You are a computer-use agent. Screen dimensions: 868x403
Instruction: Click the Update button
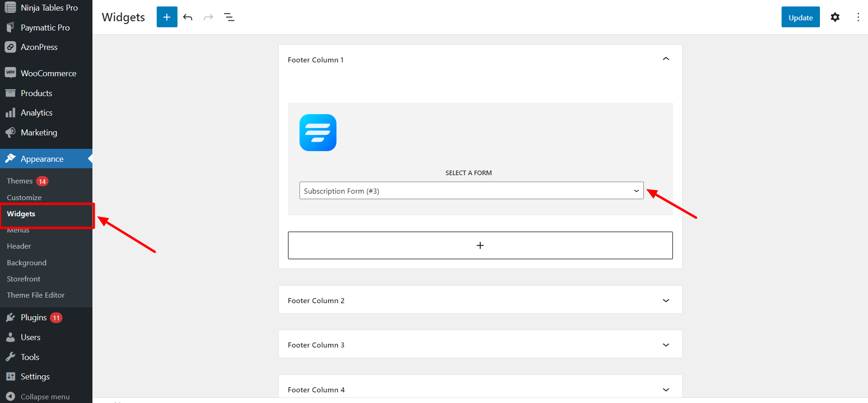coord(800,17)
